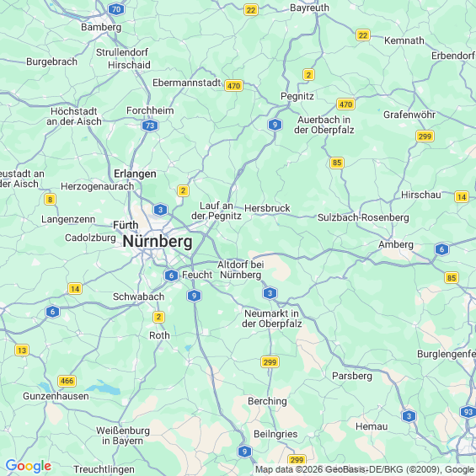The image size is (476, 476).
Task: Click the Weißenburg in Bayern label
Action: pos(123,436)
